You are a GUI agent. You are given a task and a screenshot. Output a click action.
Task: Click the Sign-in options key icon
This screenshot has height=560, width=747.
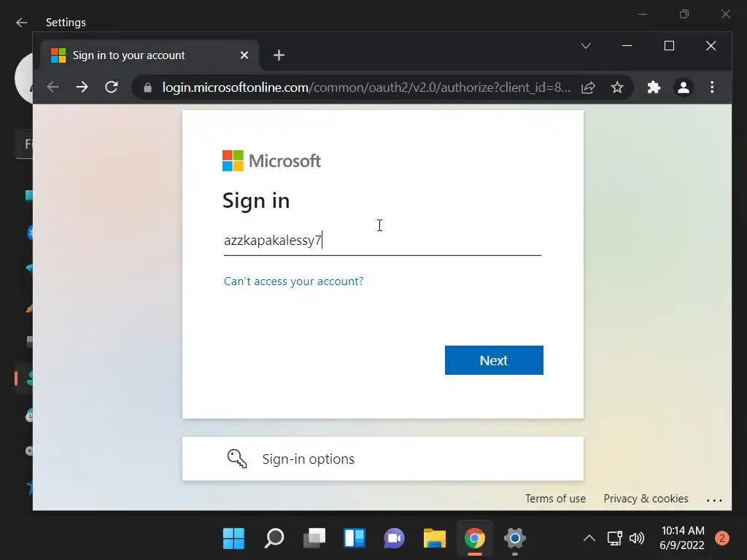pyautogui.click(x=237, y=459)
